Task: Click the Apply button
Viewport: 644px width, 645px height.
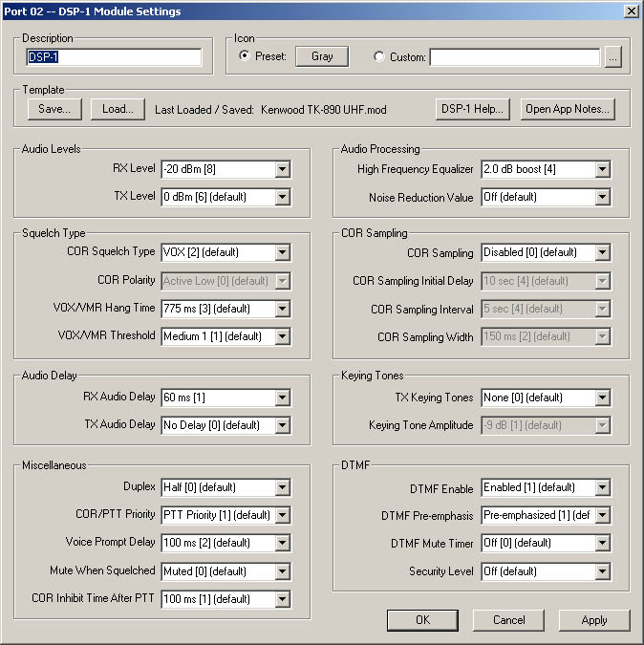Action: tap(593, 620)
